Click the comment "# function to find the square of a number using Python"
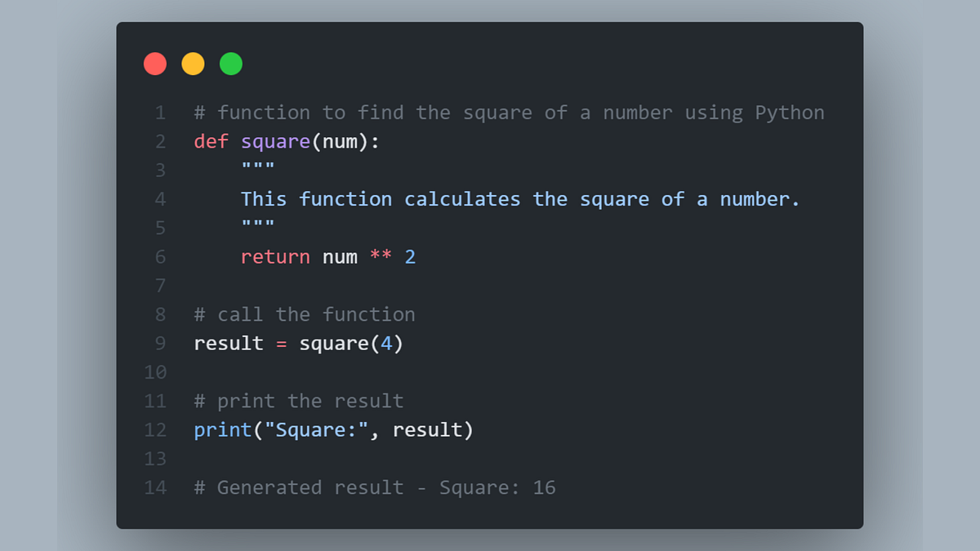Viewport: 980px width, 551px height. click(510, 113)
